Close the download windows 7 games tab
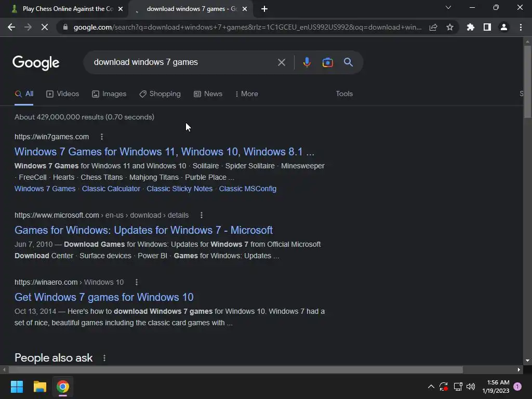The height and width of the screenshot is (399, 532). [x=245, y=9]
